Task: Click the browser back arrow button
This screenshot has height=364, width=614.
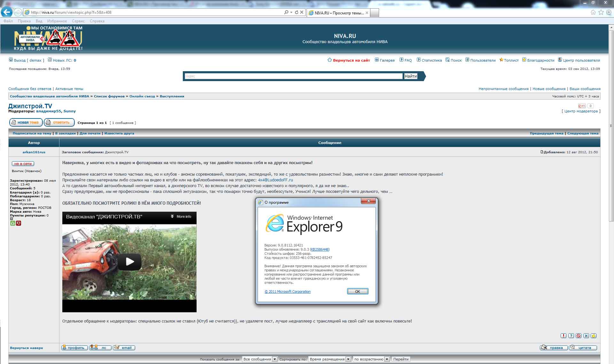Action: pyautogui.click(x=7, y=12)
